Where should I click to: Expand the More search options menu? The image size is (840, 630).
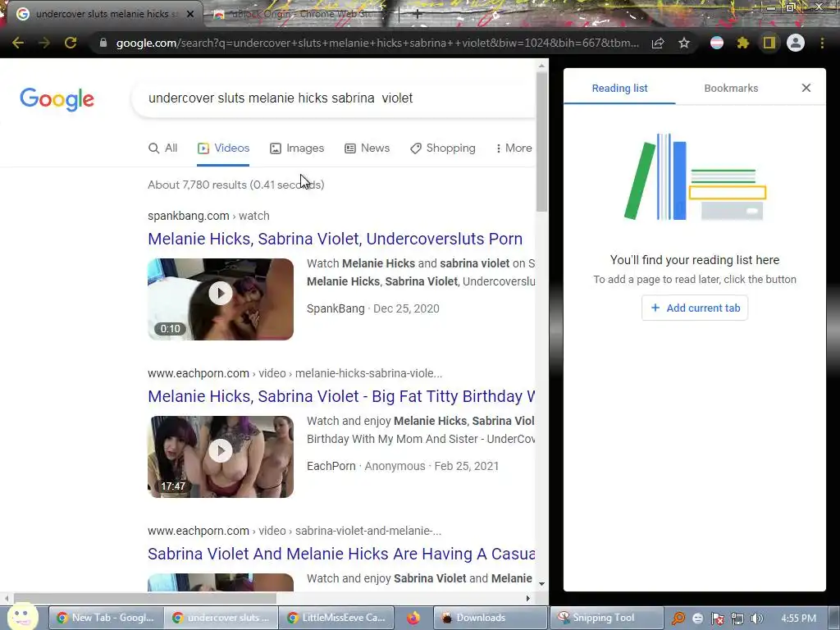(x=514, y=148)
